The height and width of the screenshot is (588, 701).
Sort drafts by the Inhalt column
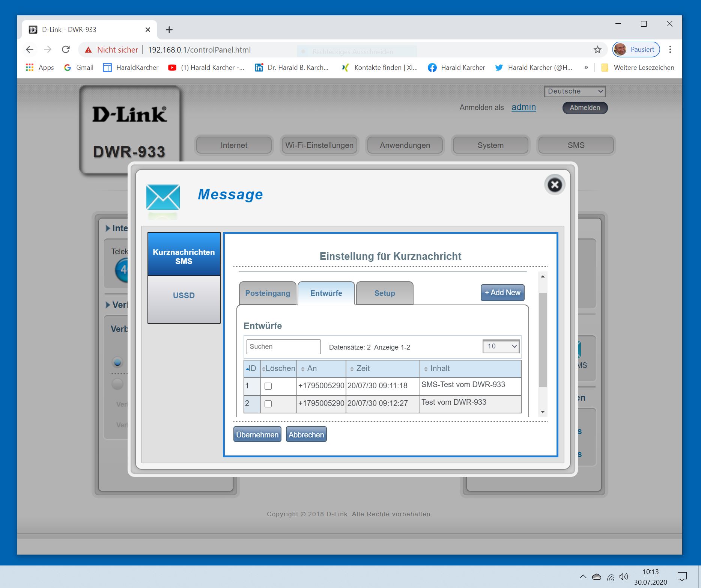(471, 369)
